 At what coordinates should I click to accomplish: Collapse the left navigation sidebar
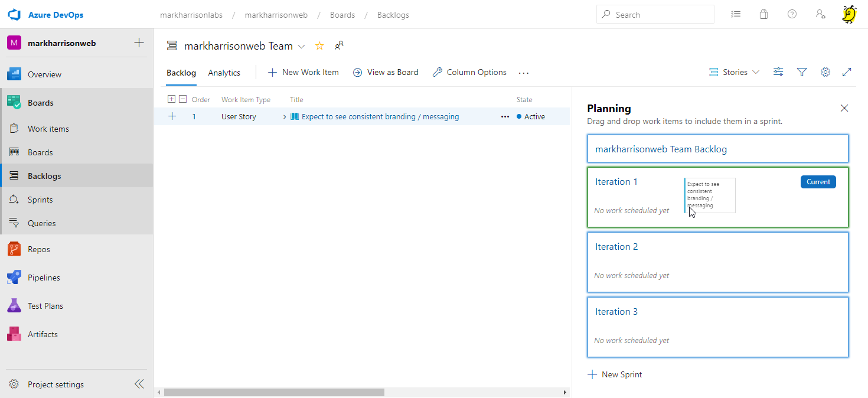(x=139, y=384)
